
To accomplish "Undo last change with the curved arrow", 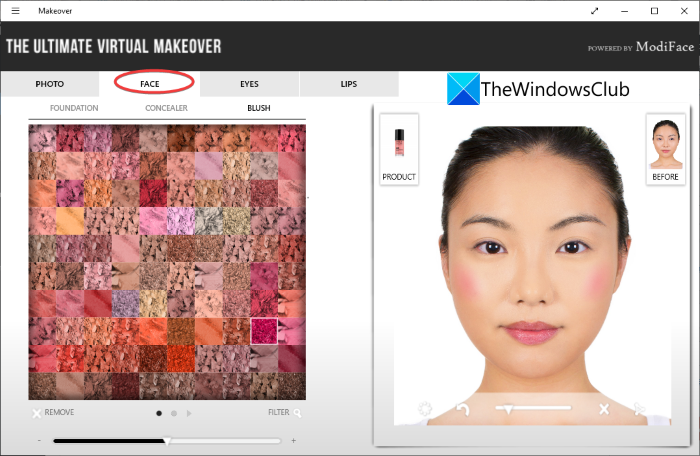I will [x=462, y=409].
